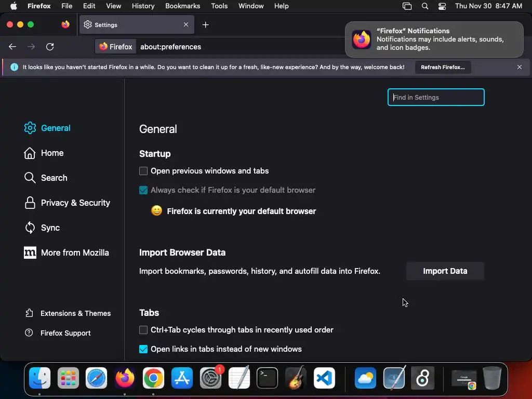Click the info icon in the notification bar
The width and height of the screenshot is (532, 399).
(14, 67)
